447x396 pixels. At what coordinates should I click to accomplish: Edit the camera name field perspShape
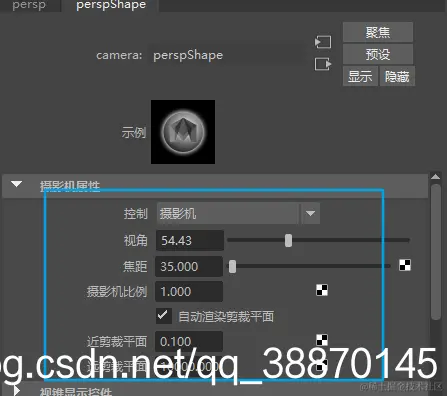tap(227, 55)
